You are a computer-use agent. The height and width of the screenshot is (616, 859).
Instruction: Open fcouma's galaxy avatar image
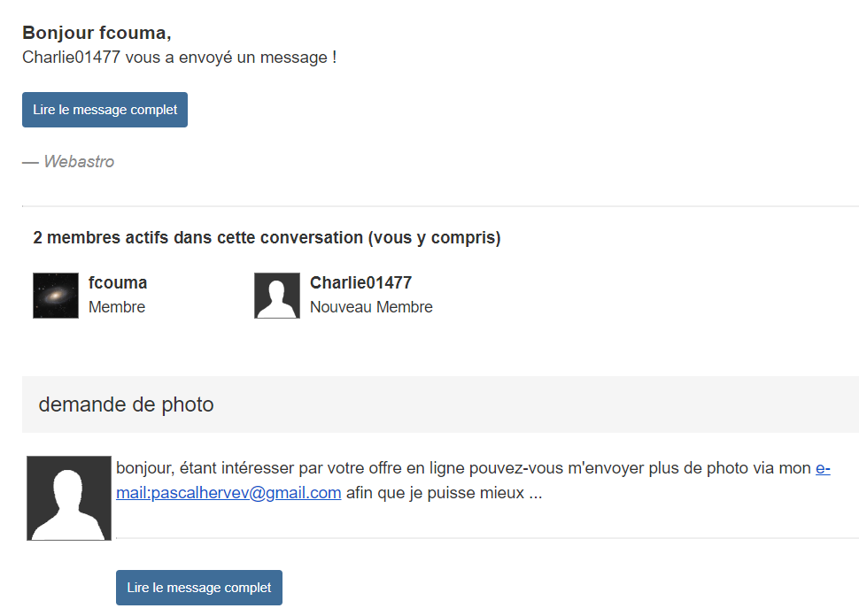click(56, 296)
